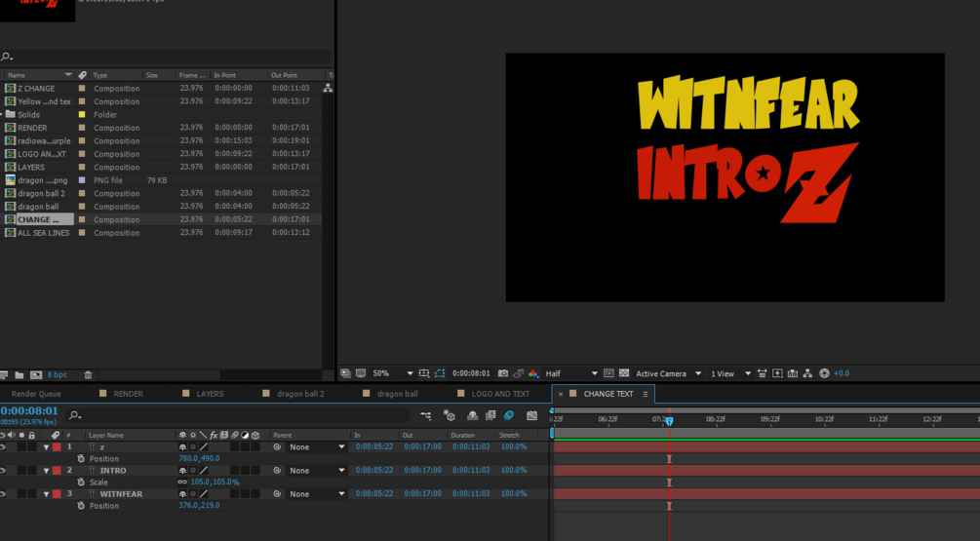Open the Composition Flowchart icon in viewer
Image resolution: width=980 pixels, height=541 pixels.
click(807, 373)
